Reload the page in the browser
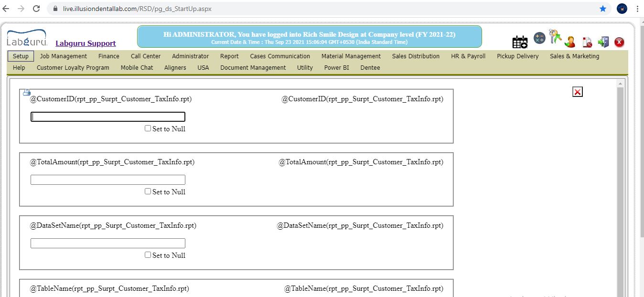Viewport: 644px width, 297px height. click(36, 9)
